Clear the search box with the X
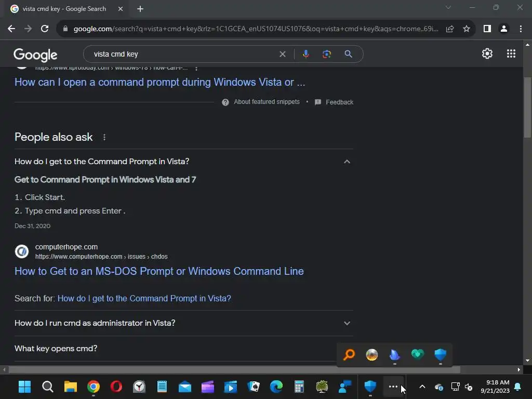The width and height of the screenshot is (532, 399). pyautogui.click(x=282, y=54)
